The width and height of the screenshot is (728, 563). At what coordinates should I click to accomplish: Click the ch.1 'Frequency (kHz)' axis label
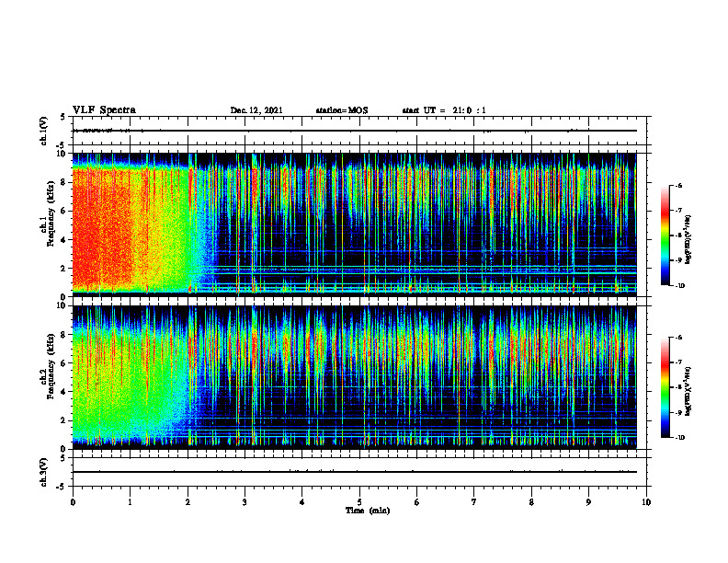point(51,213)
